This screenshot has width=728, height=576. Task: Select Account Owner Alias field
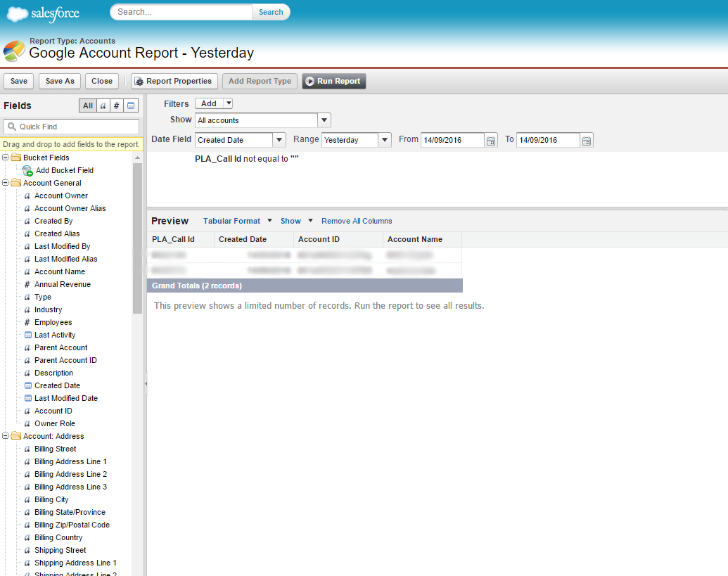[x=70, y=208]
